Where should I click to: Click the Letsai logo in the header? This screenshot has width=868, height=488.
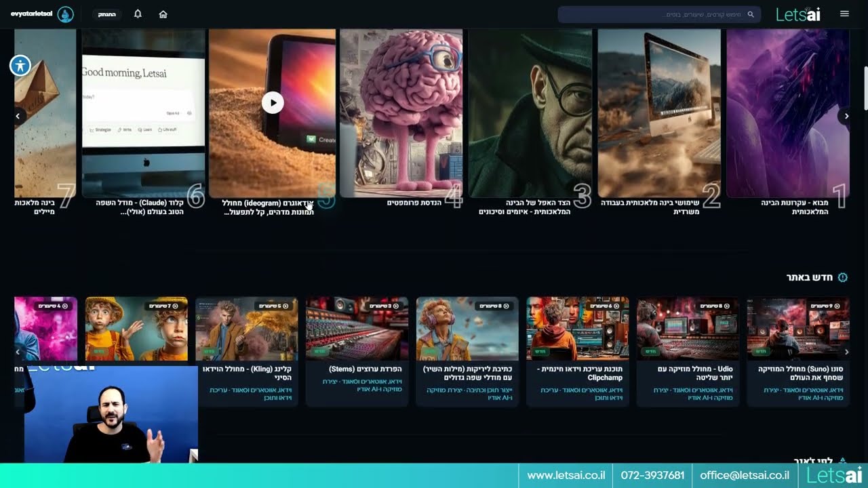tap(798, 14)
